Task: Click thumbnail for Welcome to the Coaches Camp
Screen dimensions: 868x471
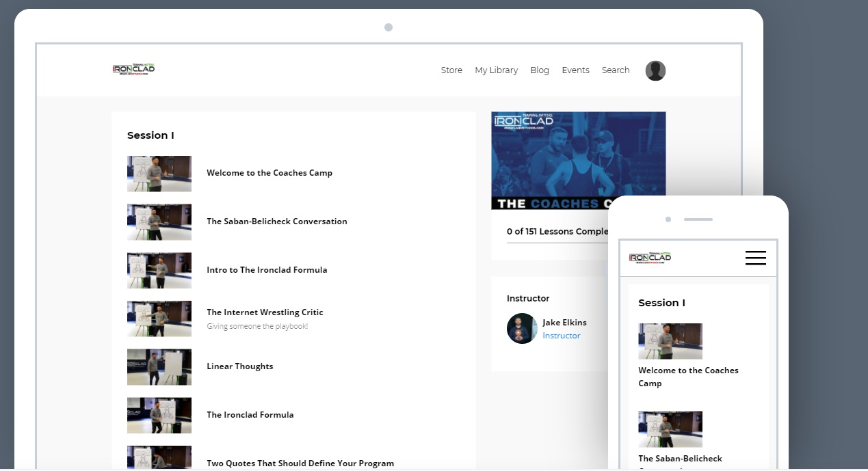Action: (159, 174)
